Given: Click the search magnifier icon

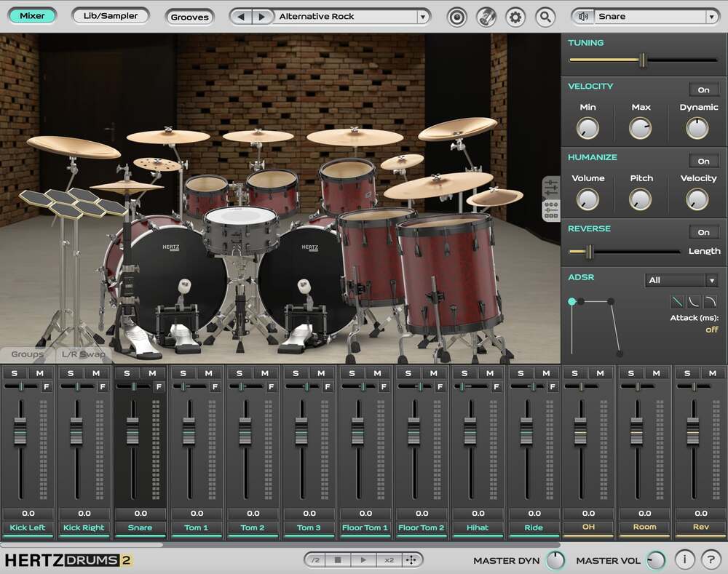Looking at the screenshot, I should (x=545, y=16).
